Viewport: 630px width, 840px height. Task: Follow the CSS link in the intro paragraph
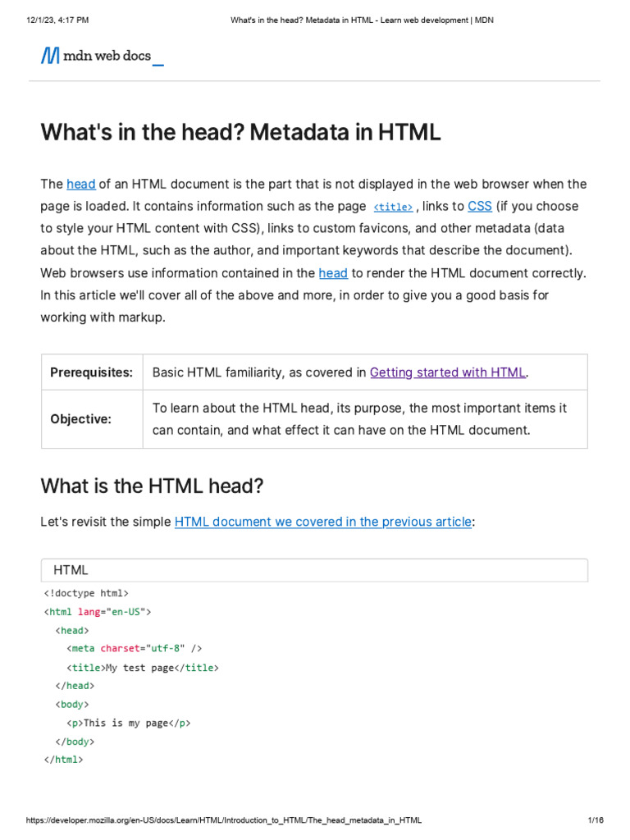point(479,206)
